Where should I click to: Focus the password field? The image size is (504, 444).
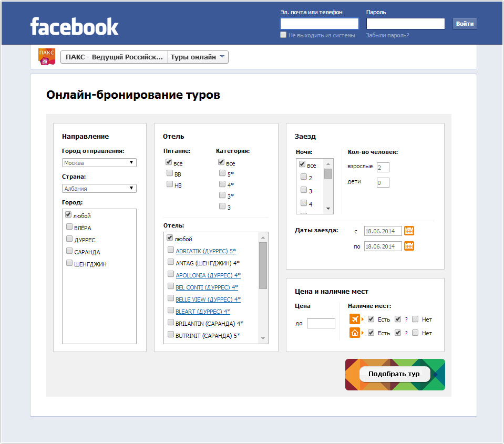pyautogui.click(x=406, y=24)
